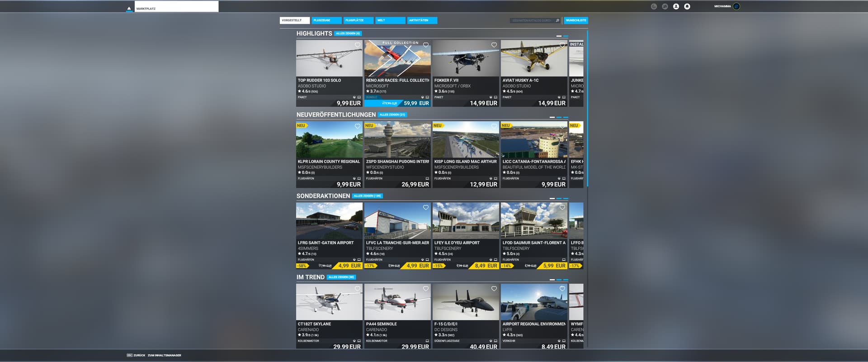Open Top Rudder 103 Solo thumbnail
The image size is (868, 362).
(x=329, y=58)
